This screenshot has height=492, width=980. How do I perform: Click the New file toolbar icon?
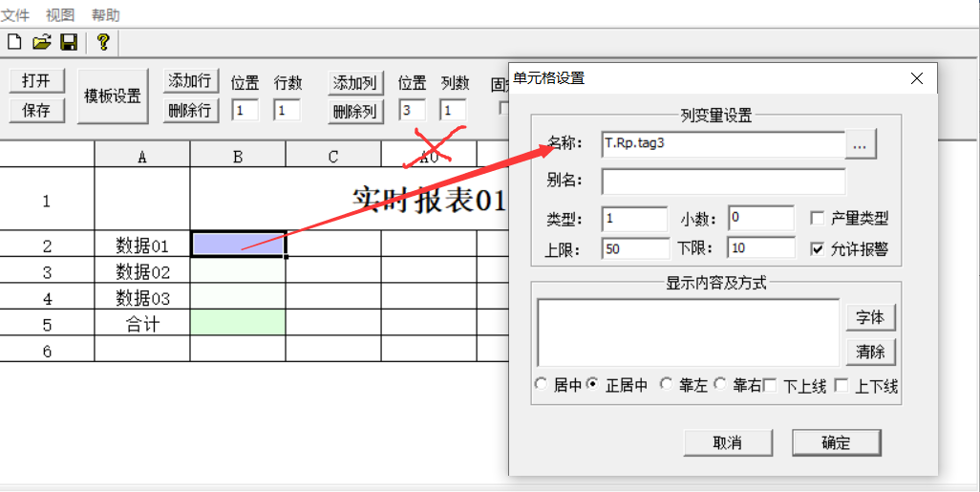[x=14, y=42]
